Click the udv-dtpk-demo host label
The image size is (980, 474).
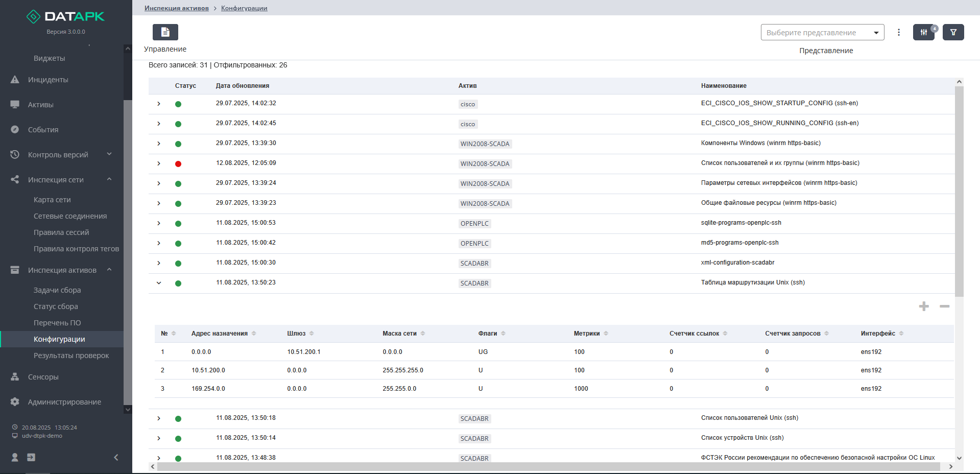click(x=42, y=436)
